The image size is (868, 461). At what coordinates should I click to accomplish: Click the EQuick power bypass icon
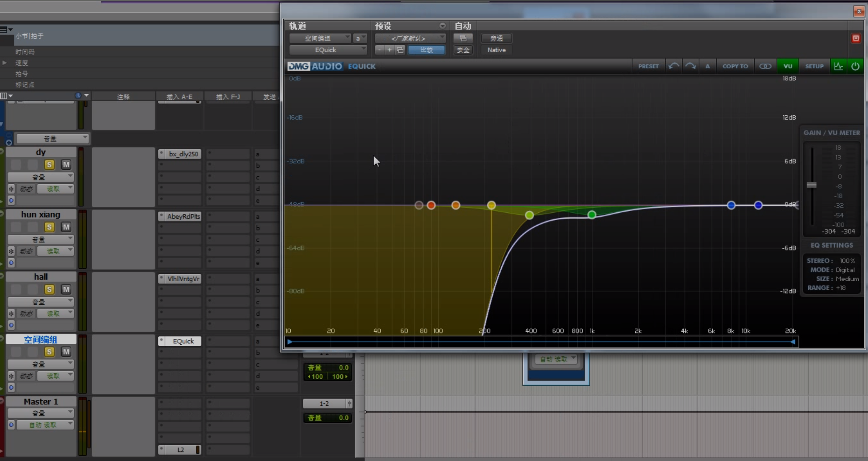coord(855,66)
